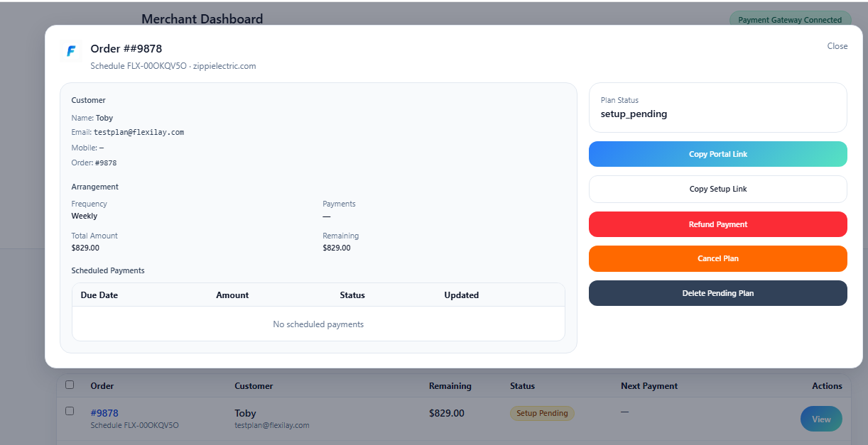868x445 pixels.
Task: Click the red Refund Payment button
Action: coord(717,224)
